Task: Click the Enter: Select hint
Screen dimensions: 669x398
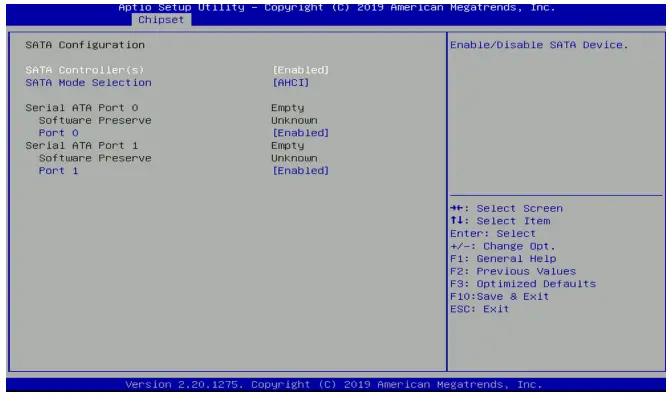Action: [x=493, y=233]
